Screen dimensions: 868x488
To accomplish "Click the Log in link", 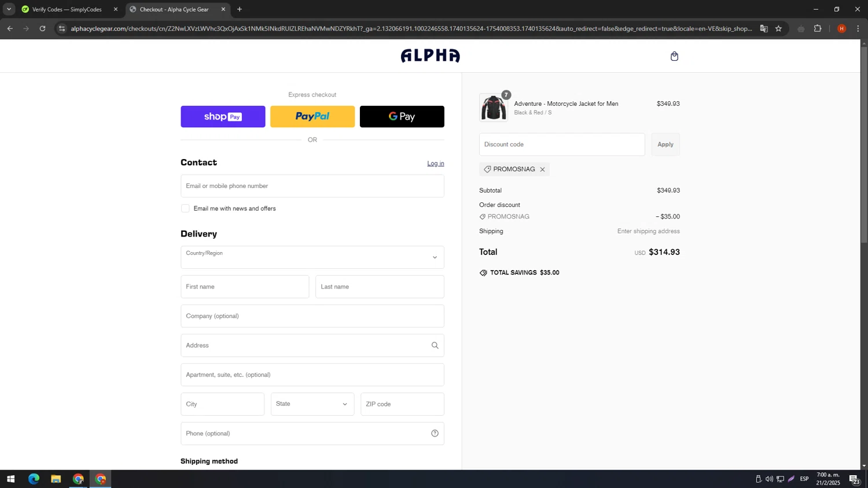I will (436, 164).
